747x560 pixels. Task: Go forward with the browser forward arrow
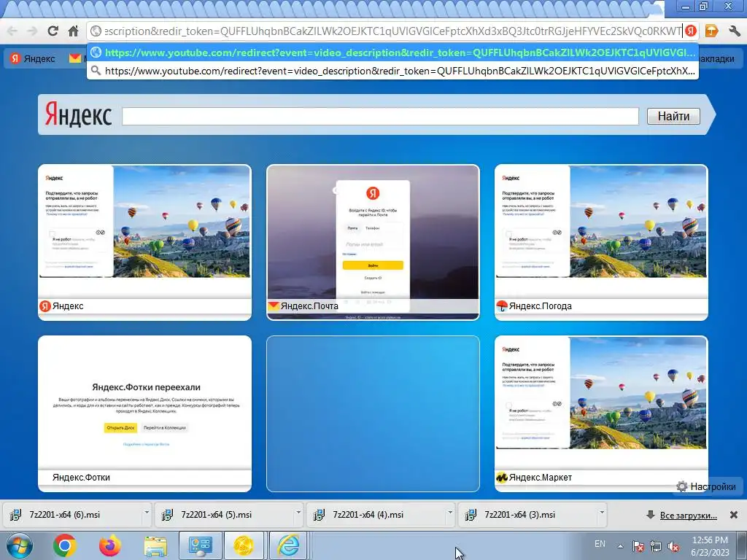pyautogui.click(x=32, y=31)
